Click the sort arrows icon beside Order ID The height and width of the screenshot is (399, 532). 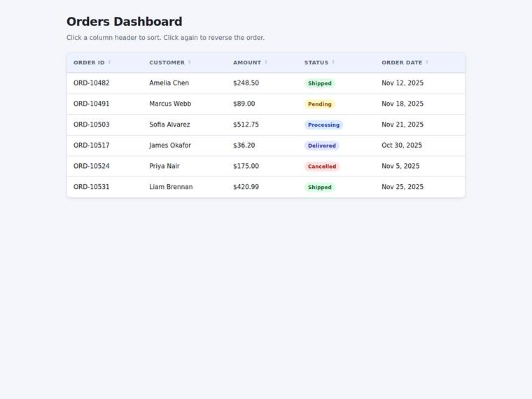point(109,62)
